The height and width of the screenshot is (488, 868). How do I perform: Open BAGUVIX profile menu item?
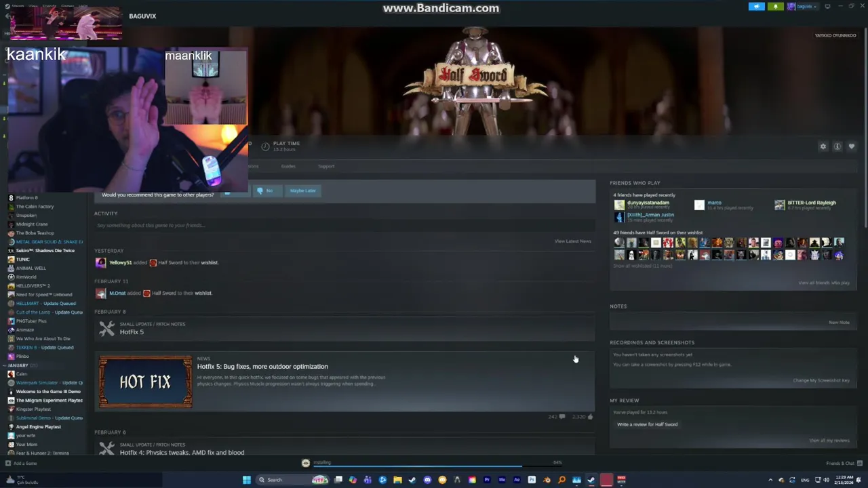tap(142, 16)
